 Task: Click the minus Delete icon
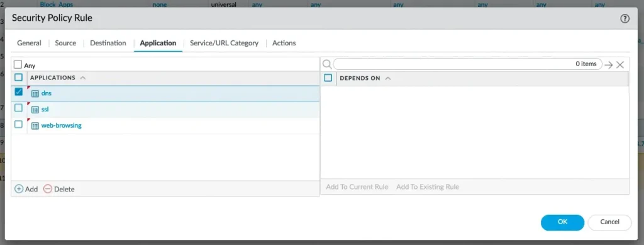coord(48,189)
